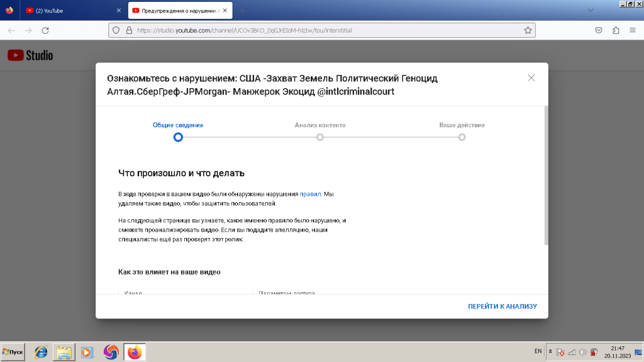644x362 pixels.
Task: Show hidden system tray icons
Action: pyautogui.click(x=550, y=352)
